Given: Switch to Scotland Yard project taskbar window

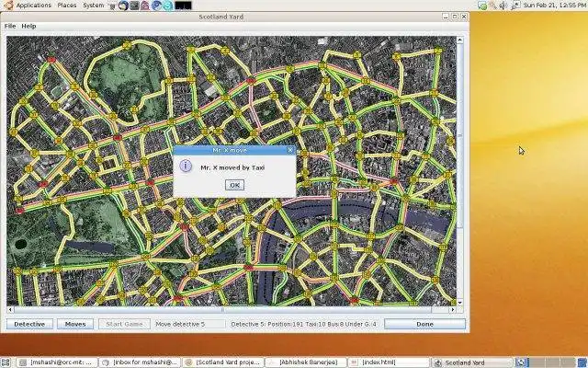Looking at the screenshot, I should point(223,362).
